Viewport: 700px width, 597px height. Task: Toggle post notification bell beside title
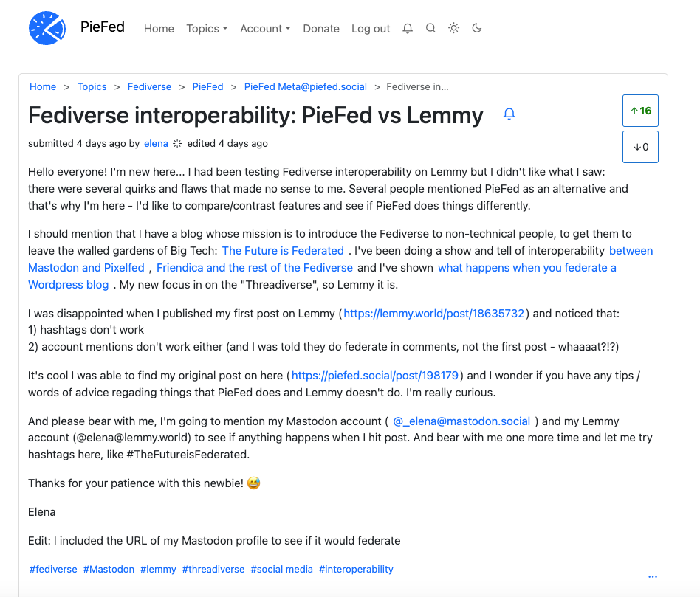[x=509, y=114]
